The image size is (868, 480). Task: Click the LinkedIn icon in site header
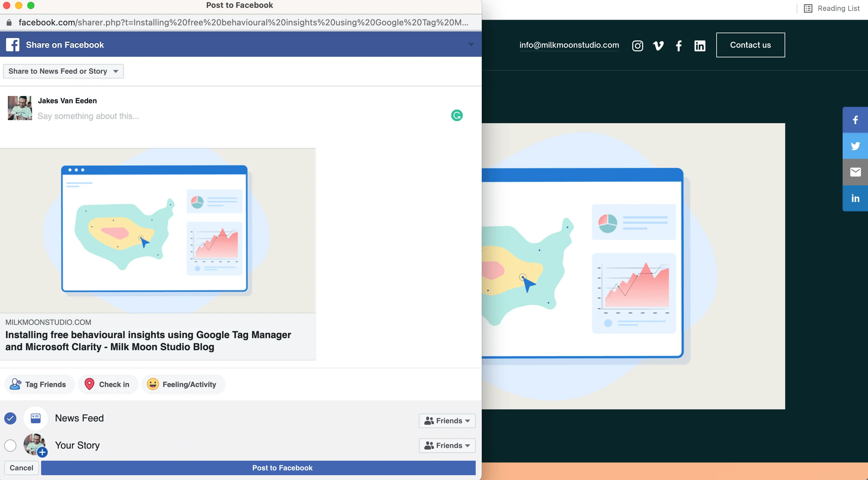click(x=700, y=46)
